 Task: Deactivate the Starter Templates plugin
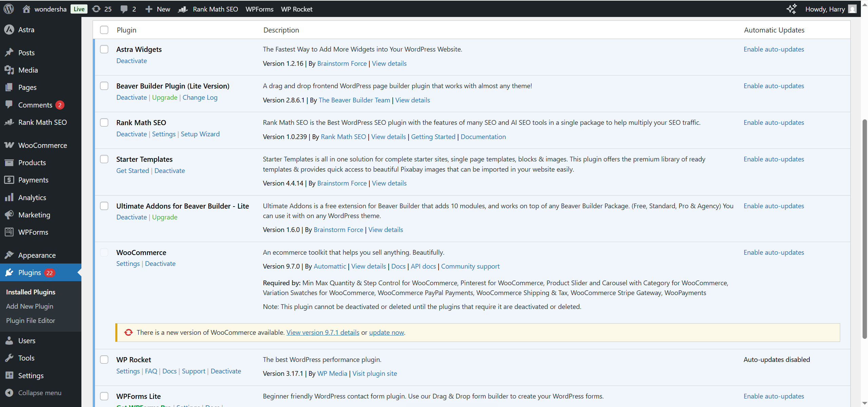[x=170, y=171]
